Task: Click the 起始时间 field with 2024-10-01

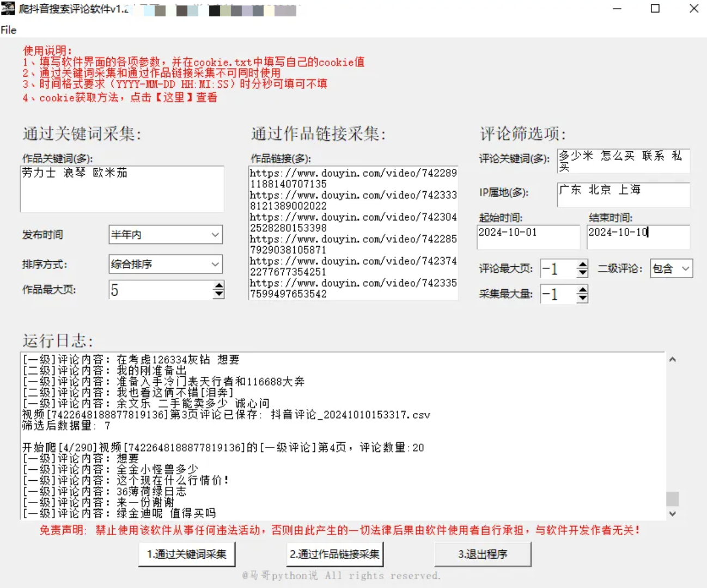Action: coord(528,237)
